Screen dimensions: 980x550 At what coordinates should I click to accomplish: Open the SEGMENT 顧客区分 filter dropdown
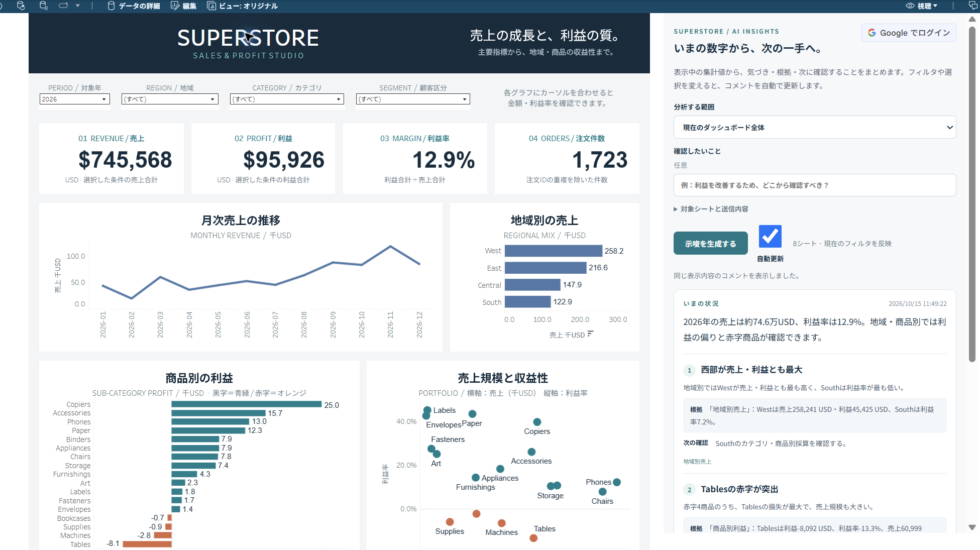(413, 99)
